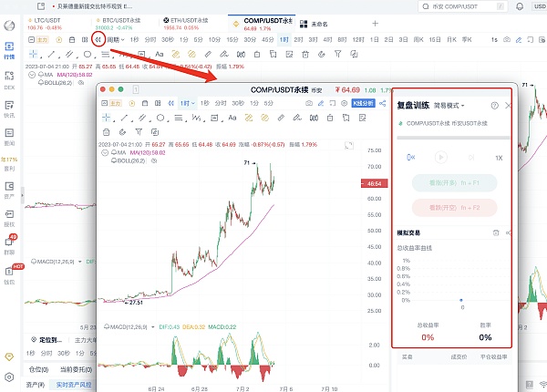Select parallel channel tool in main window

click(69, 54)
